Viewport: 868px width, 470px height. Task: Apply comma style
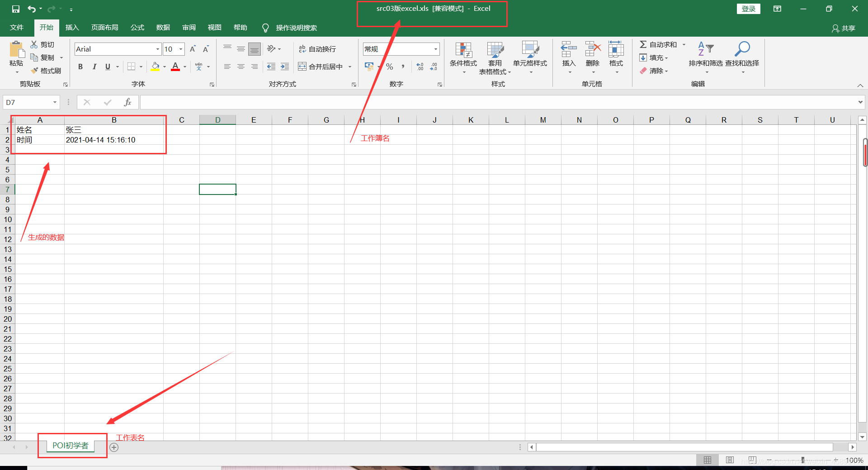[403, 66]
